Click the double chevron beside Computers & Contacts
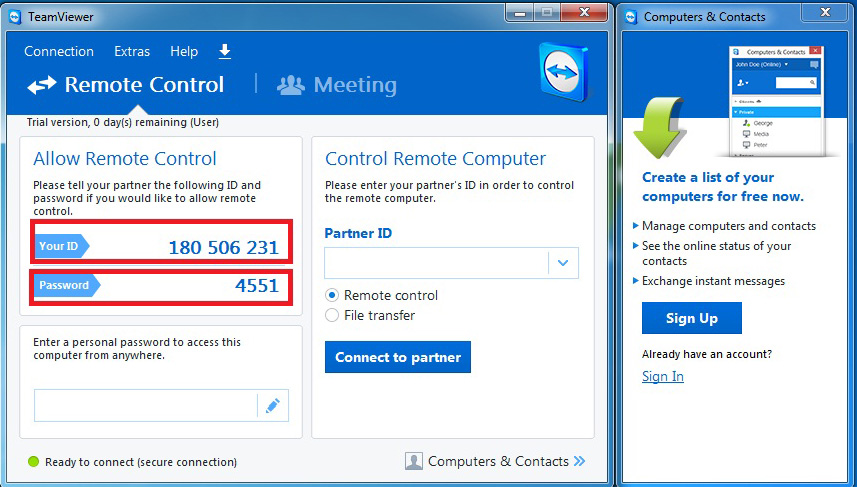This screenshot has height=487, width=857. click(580, 461)
